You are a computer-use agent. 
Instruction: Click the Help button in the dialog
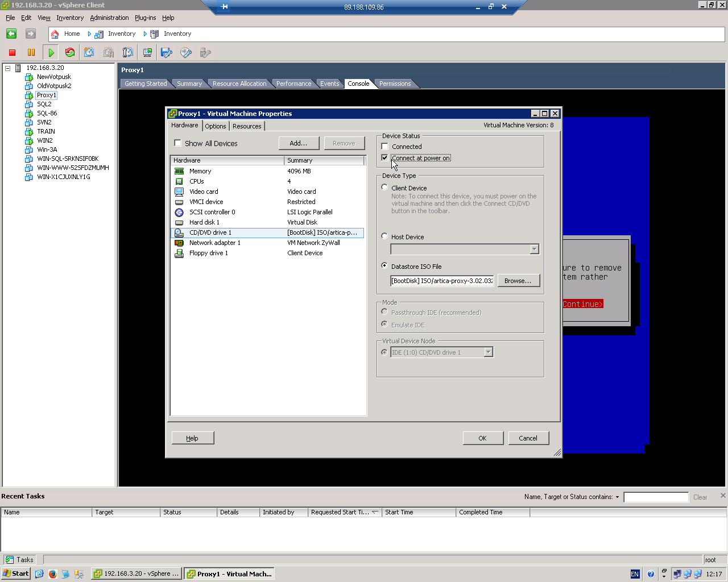pyautogui.click(x=192, y=438)
